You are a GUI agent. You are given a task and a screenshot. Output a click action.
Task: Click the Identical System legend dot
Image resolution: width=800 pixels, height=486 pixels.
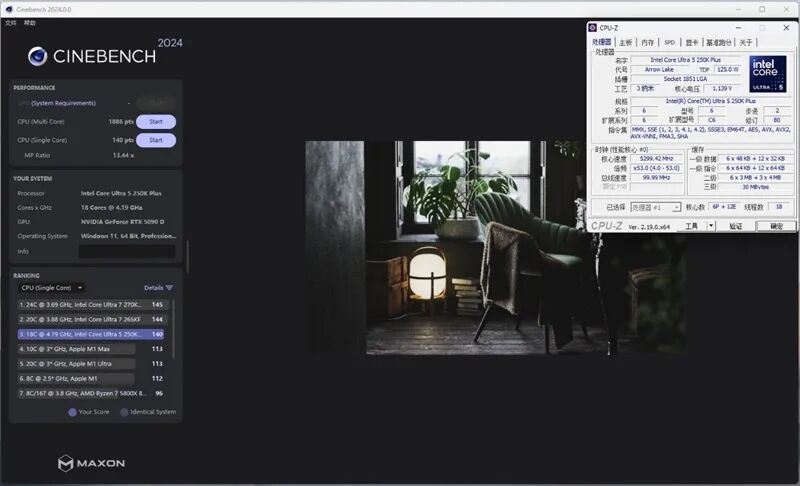[x=124, y=411]
